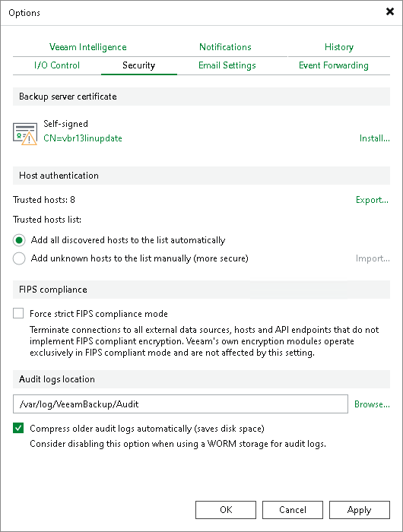Uncheck Compress older audit logs automatically
This screenshot has width=403, height=532.
click(x=18, y=428)
